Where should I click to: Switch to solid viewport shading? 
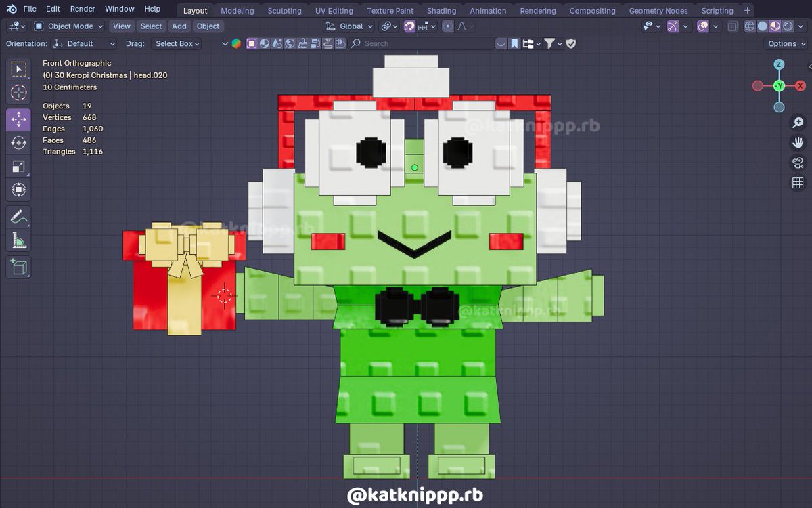pos(763,26)
